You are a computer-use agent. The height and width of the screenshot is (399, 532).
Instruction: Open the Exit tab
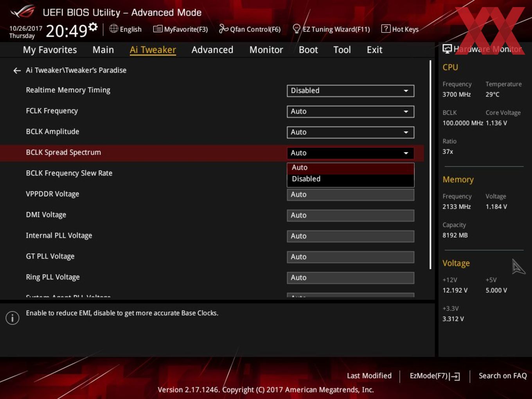click(374, 50)
